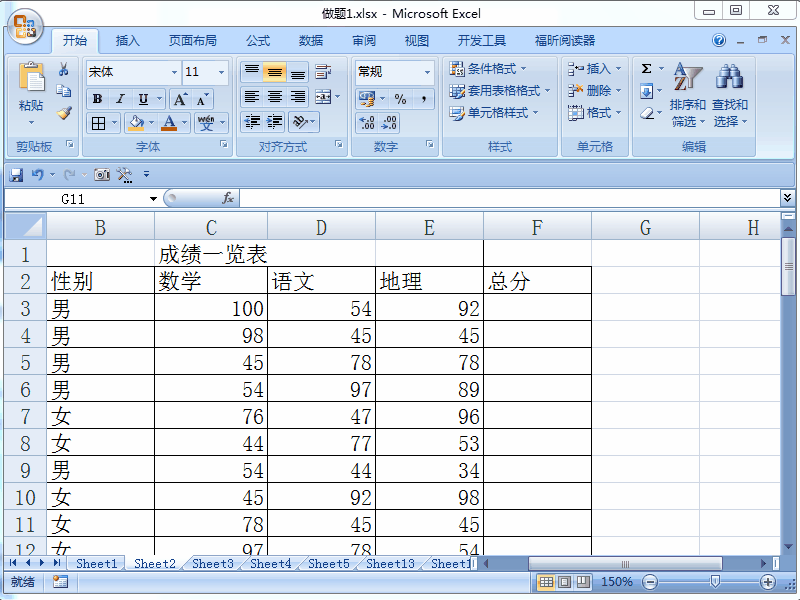
Task: Select the Sheet3 worksheet tab
Action: tap(211, 563)
